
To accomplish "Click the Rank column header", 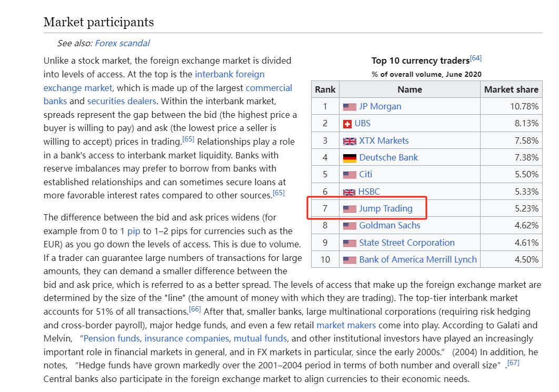I will pos(325,89).
